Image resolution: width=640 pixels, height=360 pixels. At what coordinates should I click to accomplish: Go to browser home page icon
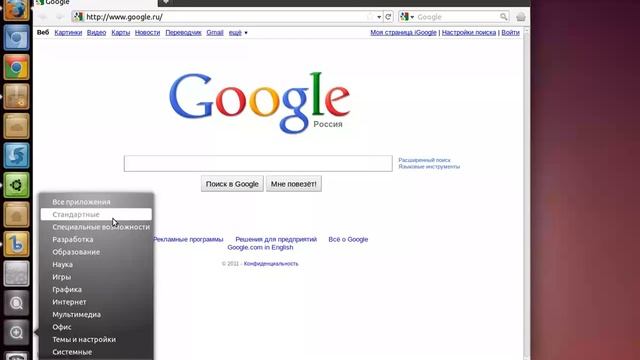pos(521,17)
